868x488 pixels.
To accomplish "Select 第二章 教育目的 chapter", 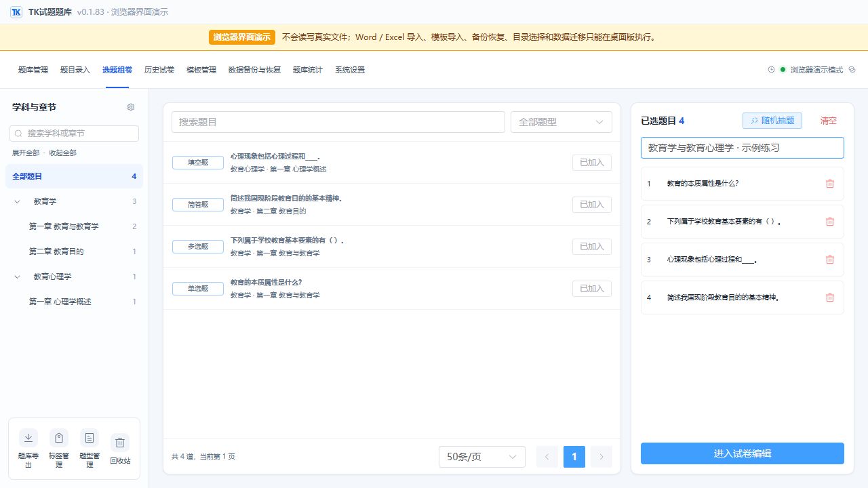I will coord(75,251).
